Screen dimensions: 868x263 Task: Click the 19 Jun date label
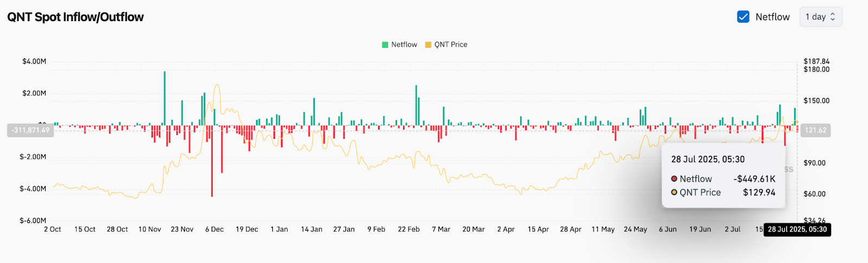coord(700,229)
